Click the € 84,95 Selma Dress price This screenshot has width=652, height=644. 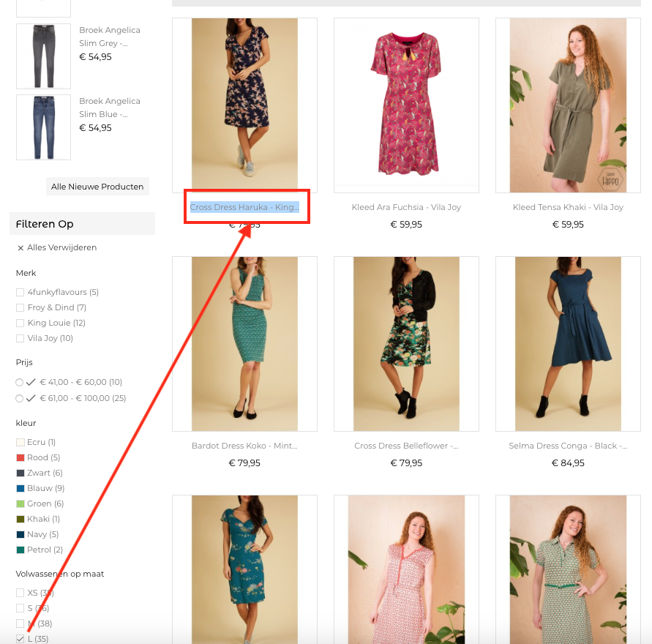(568, 463)
